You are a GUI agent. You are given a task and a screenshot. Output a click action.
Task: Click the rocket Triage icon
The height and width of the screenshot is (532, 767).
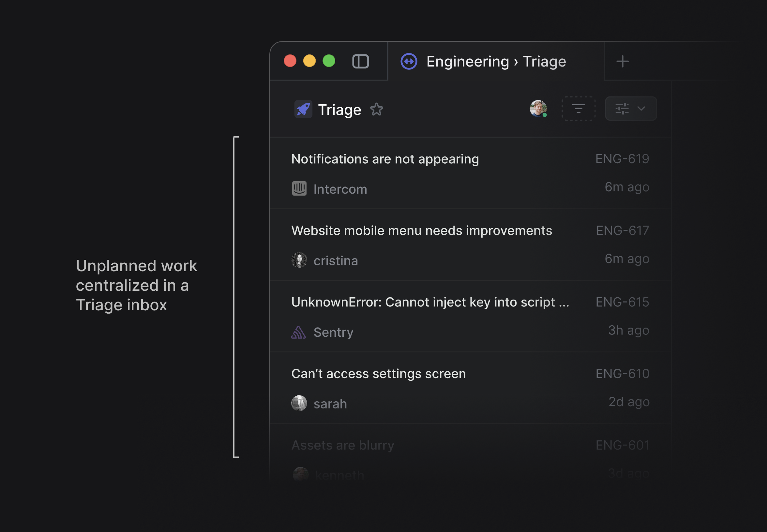tap(303, 109)
